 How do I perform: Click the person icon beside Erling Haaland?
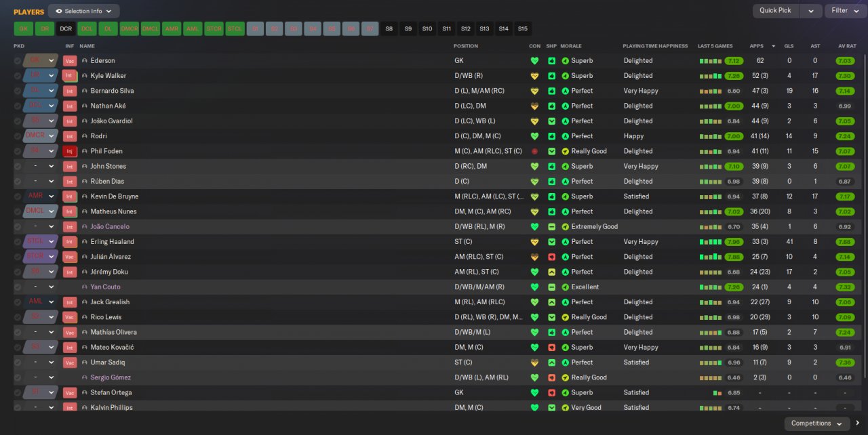click(x=85, y=242)
